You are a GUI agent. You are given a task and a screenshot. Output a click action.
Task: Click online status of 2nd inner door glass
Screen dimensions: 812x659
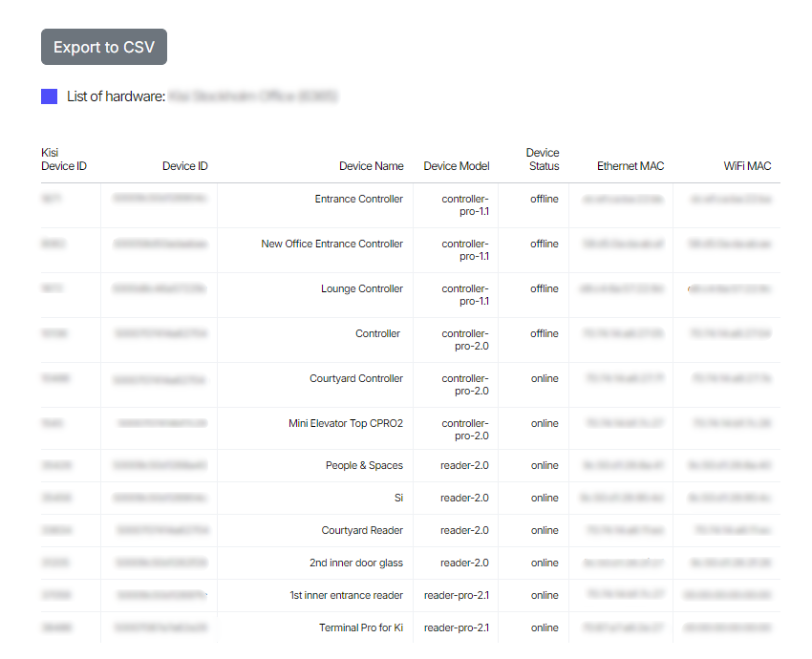tap(545, 563)
